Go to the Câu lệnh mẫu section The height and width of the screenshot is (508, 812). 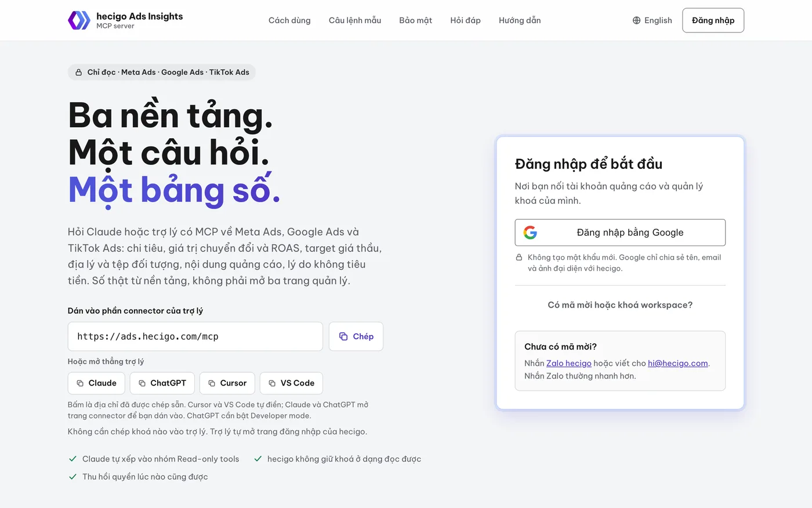355,20
